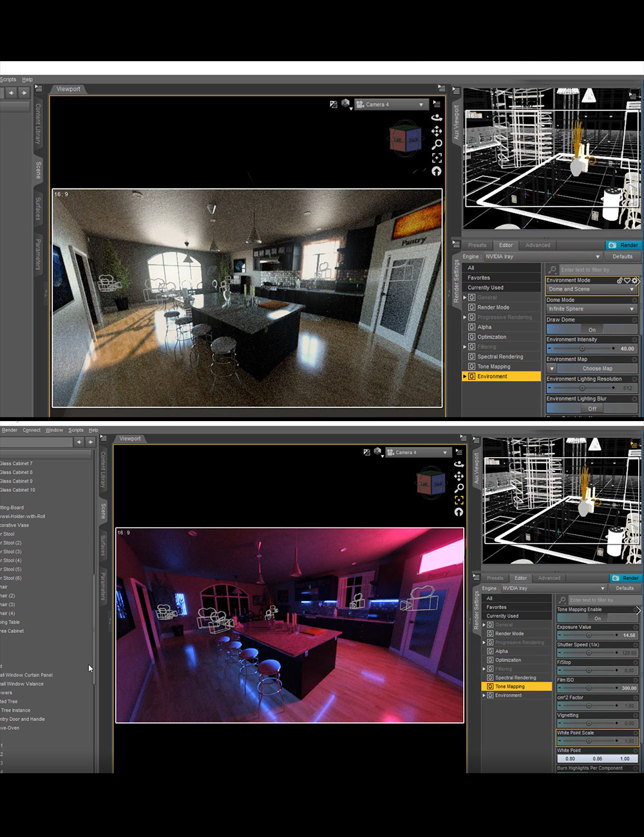Image resolution: width=644 pixels, height=837 pixels.
Task: Expand Progressive Rendering group in top screenshot
Action: coord(465,317)
